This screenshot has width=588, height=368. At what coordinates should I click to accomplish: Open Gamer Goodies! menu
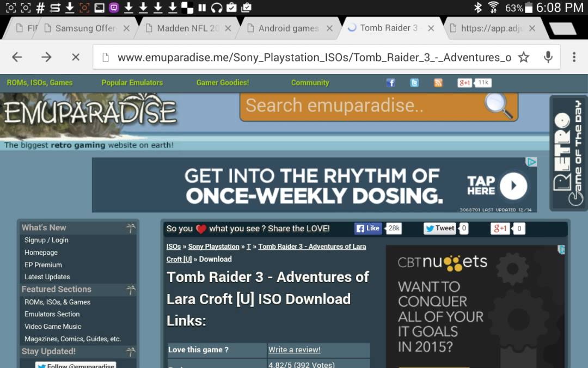click(x=223, y=83)
